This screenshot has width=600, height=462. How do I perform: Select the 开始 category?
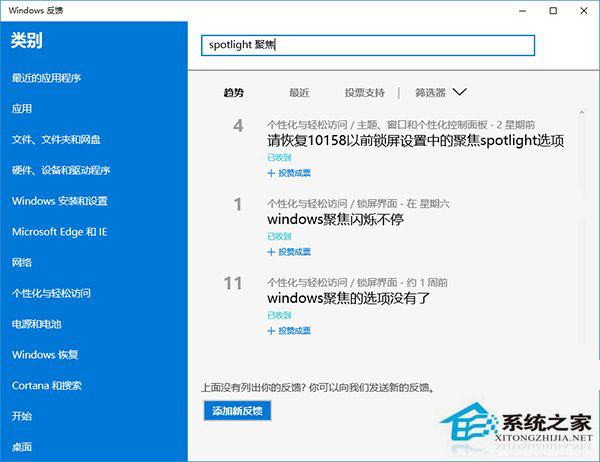(22, 416)
